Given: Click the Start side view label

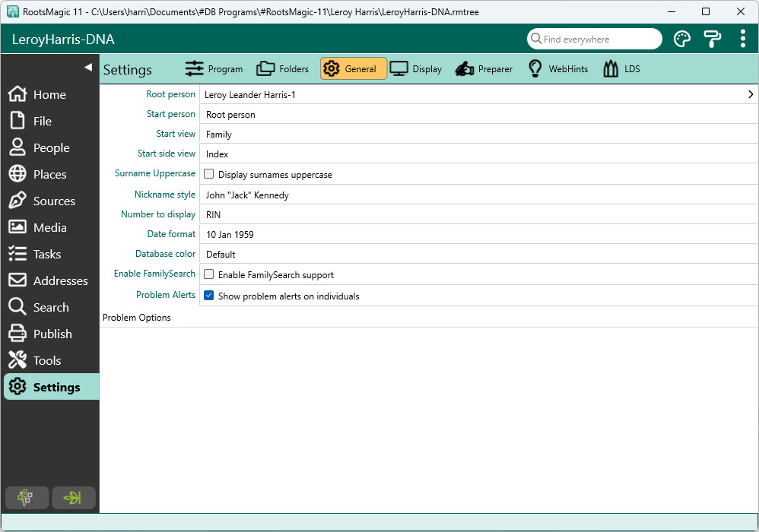Looking at the screenshot, I should (x=166, y=154).
